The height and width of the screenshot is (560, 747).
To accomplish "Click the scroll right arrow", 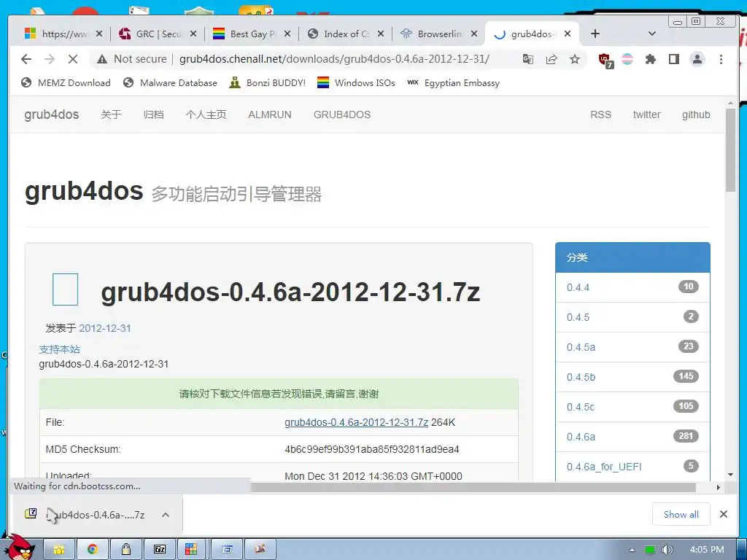I will [719, 487].
